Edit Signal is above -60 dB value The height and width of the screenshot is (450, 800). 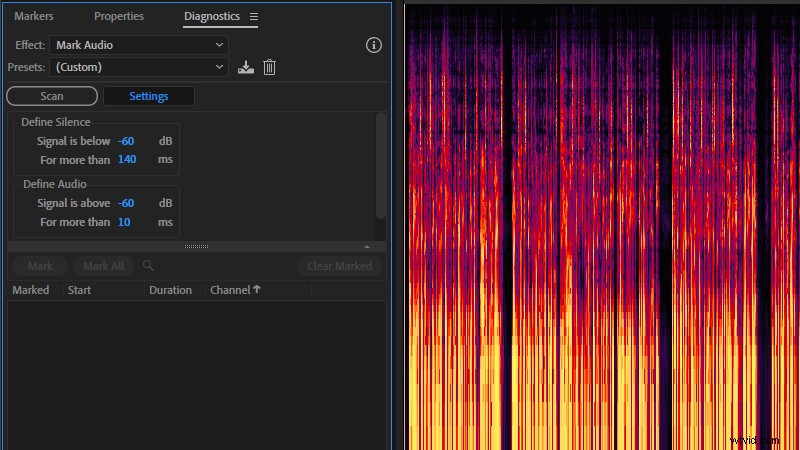click(x=126, y=203)
